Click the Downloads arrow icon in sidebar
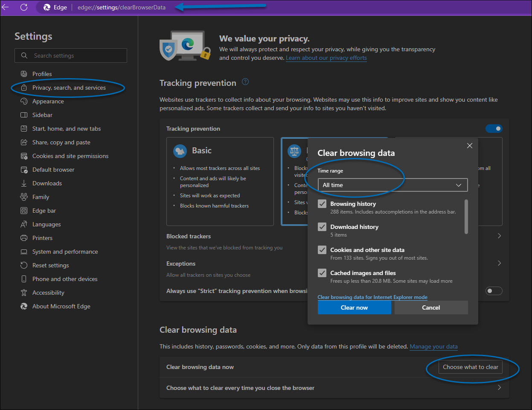This screenshot has height=410, width=532. point(24,183)
